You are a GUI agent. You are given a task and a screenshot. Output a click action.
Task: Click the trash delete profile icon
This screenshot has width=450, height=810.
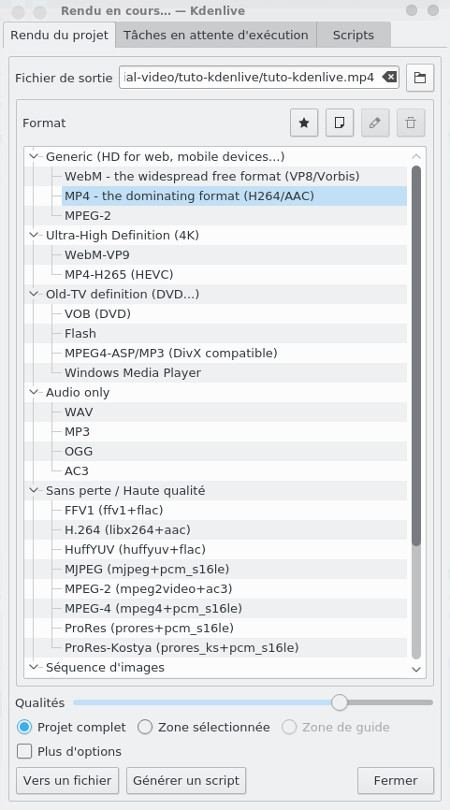[411, 123]
